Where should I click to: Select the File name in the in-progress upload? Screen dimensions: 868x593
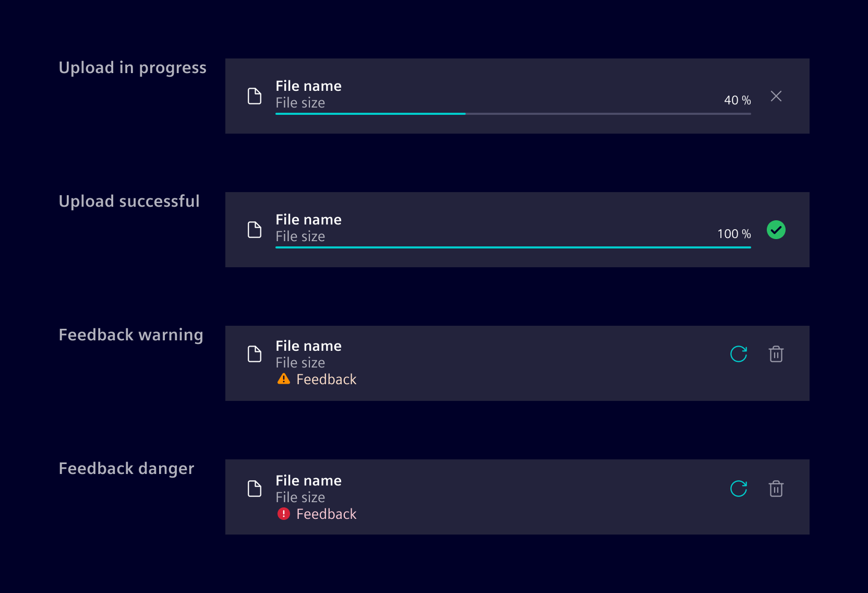tap(308, 86)
